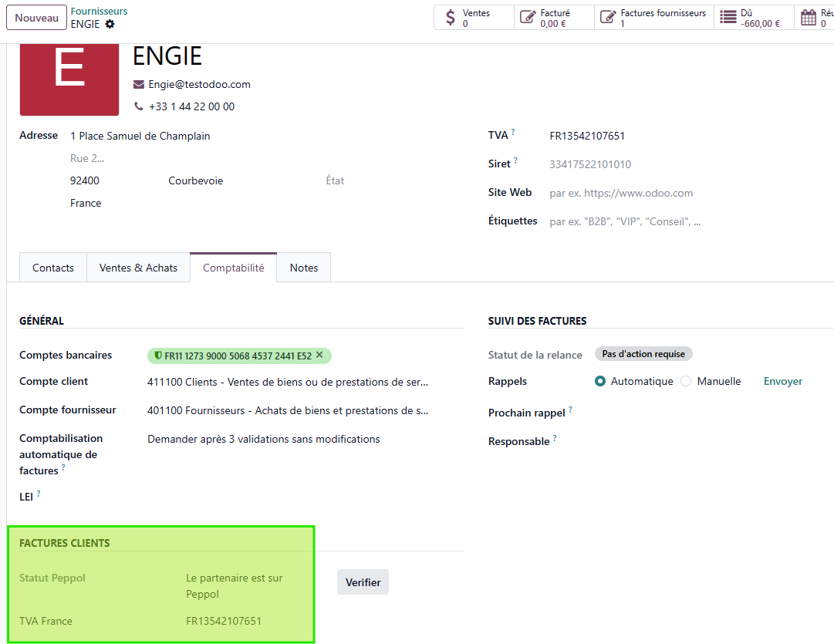This screenshot has width=834, height=644.
Task: Click the ENGIE red avatar image
Action: click(x=69, y=79)
